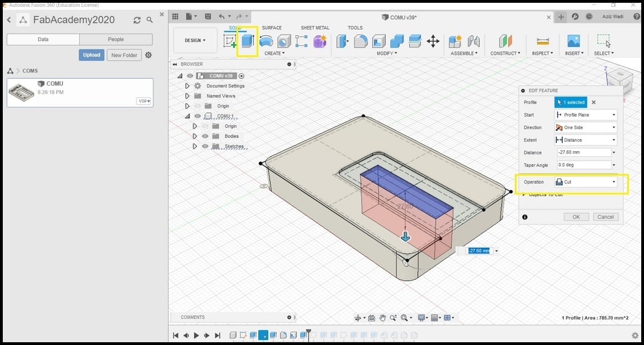Click the Insert image icon
The width and height of the screenshot is (644, 345).
click(573, 41)
